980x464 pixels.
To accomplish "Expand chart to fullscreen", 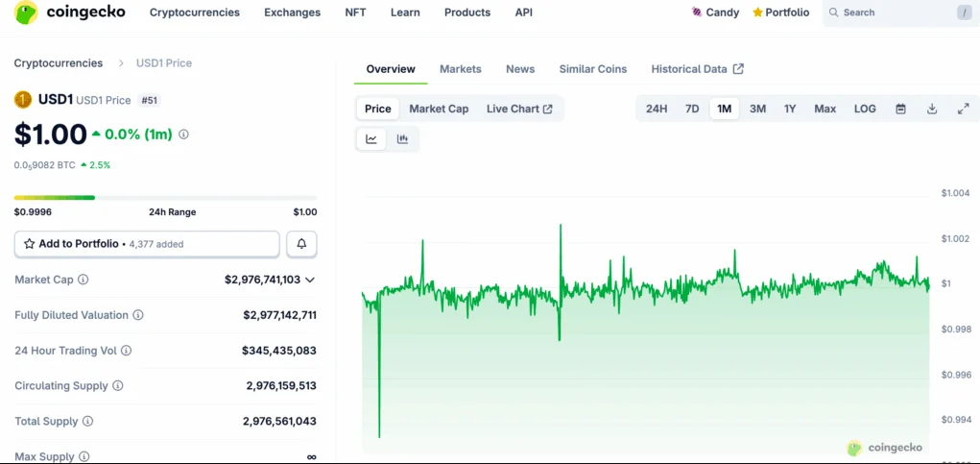I will click(963, 109).
